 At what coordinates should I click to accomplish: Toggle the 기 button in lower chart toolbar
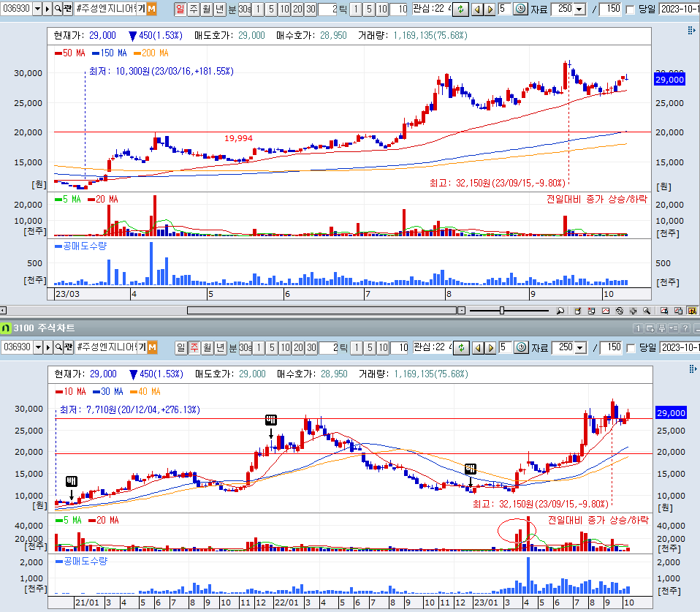click(142, 347)
